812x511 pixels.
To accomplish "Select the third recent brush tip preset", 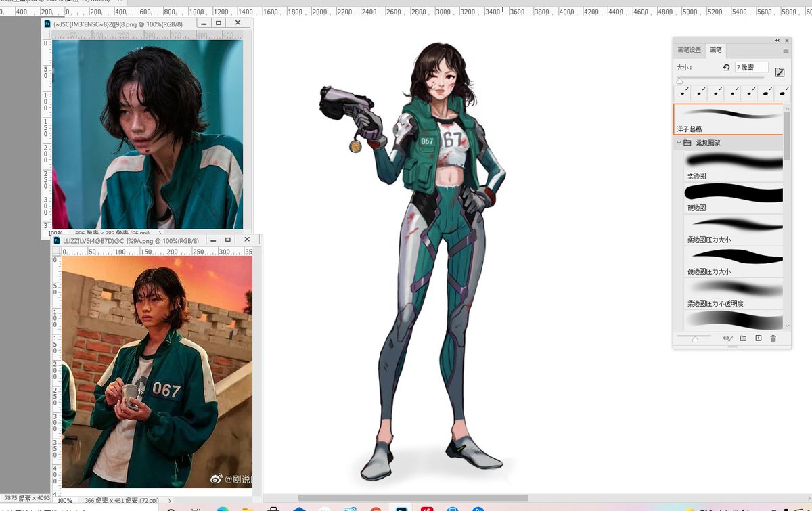I will point(717,92).
